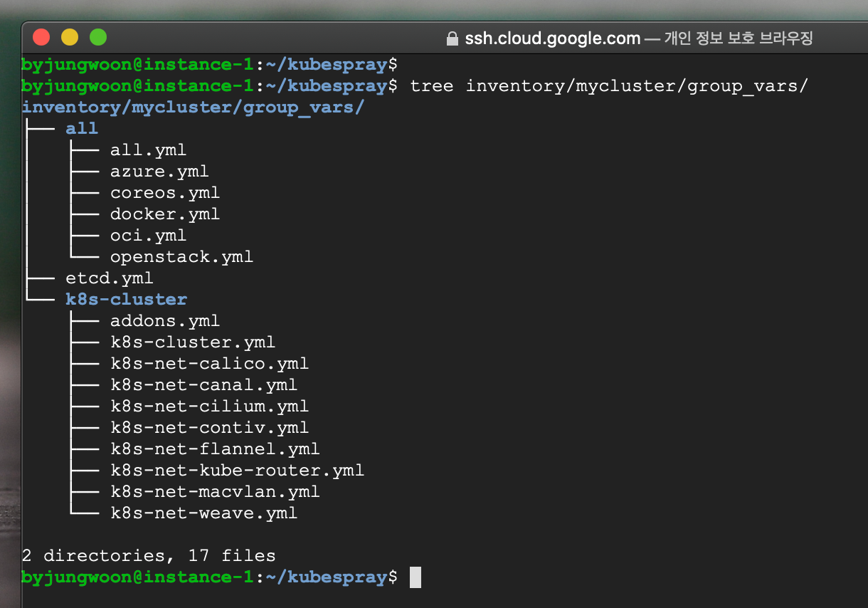Click the azure.yml file entry
This screenshot has height=608, width=868.
tap(159, 172)
